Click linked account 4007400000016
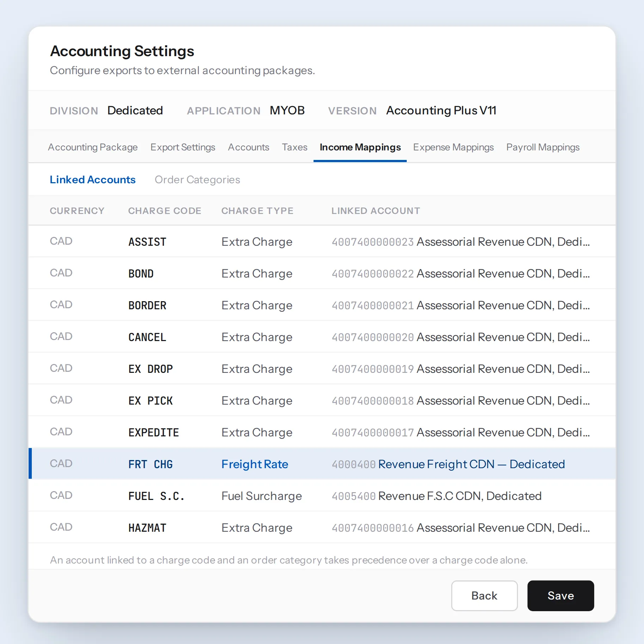The height and width of the screenshot is (644, 644). (x=461, y=528)
